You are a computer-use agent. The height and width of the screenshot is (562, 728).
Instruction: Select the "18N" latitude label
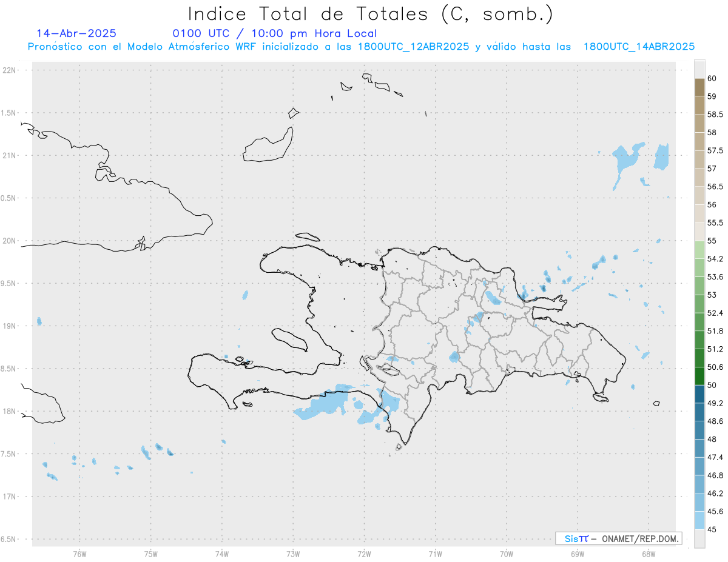point(10,411)
